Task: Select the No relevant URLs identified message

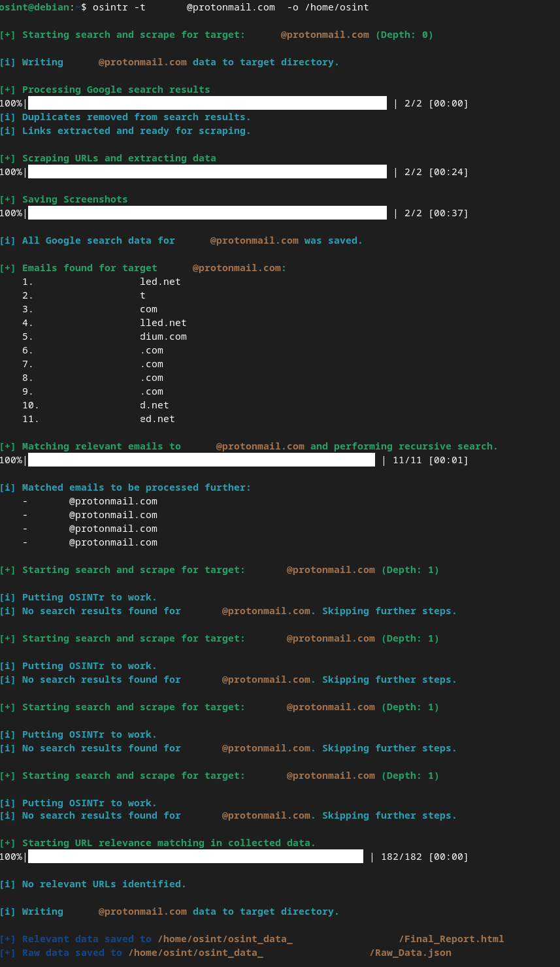Action: [x=104, y=884]
